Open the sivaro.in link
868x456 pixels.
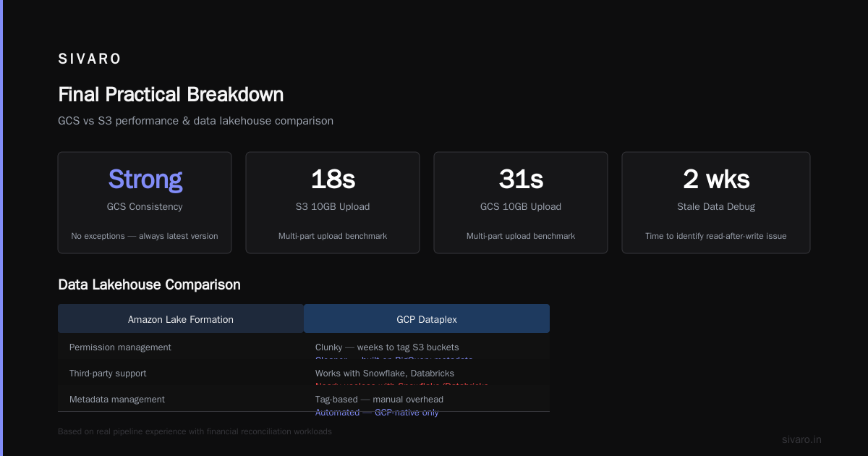[801, 439]
